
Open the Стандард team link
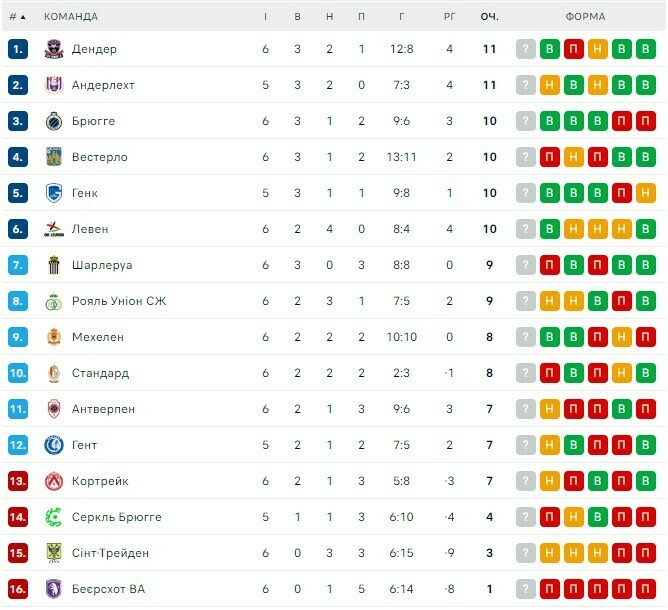[100, 373]
